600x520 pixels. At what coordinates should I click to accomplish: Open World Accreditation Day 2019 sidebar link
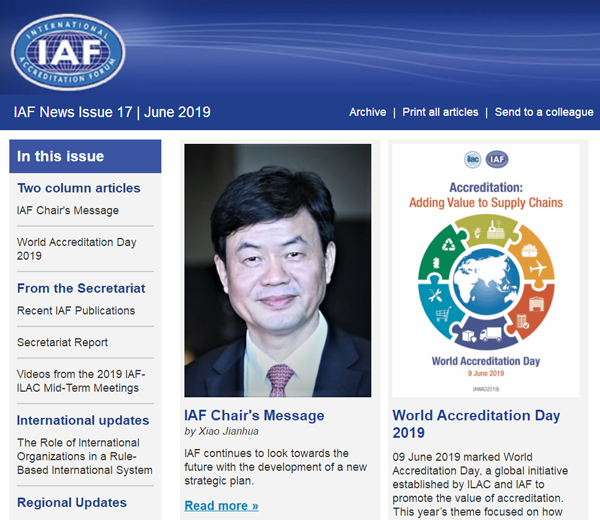click(x=77, y=249)
